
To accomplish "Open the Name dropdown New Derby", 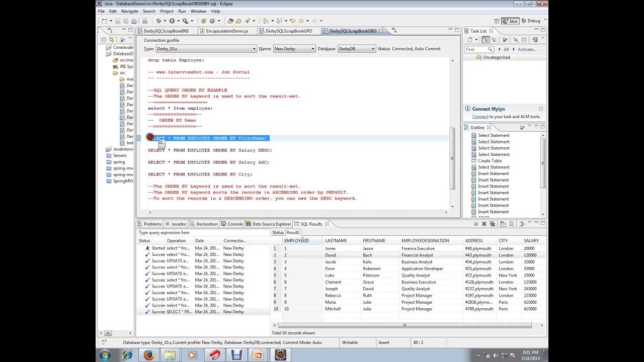I will 294,49.
